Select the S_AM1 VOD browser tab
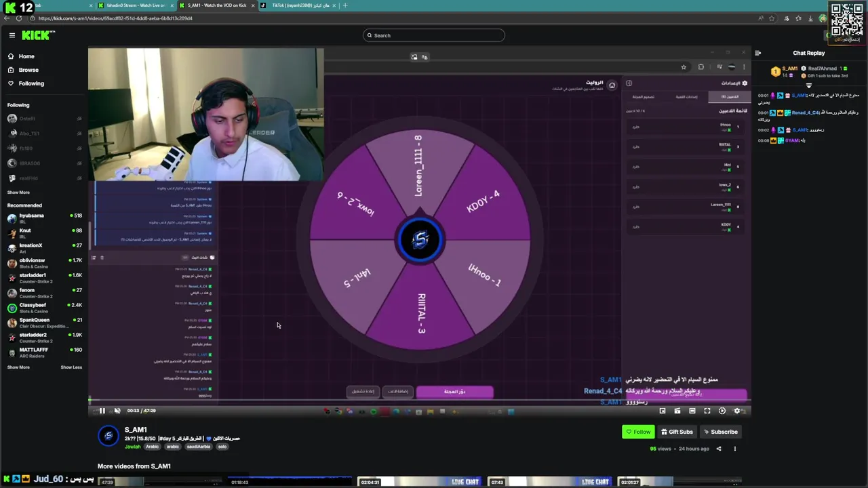868x488 pixels. point(217,5)
